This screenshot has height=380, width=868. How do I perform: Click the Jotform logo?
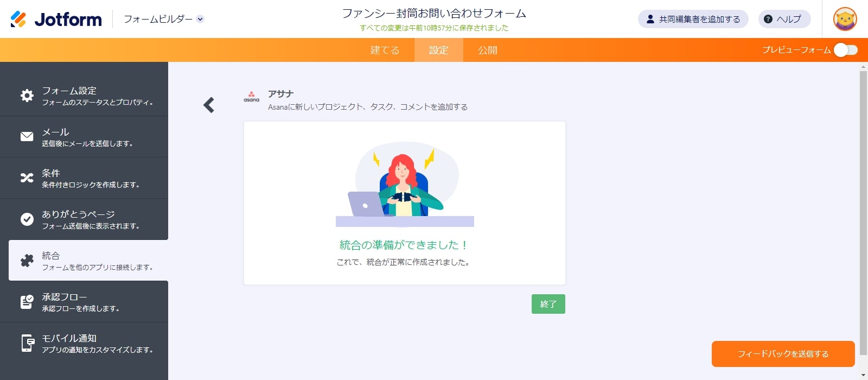click(x=56, y=19)
